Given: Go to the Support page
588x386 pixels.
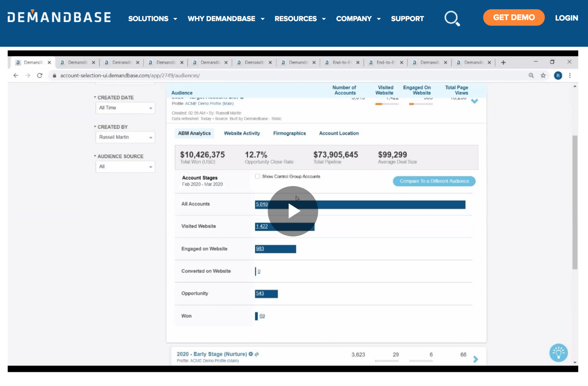Looking at the screenshot, I should pyautogui.click(x=407, y=19).
